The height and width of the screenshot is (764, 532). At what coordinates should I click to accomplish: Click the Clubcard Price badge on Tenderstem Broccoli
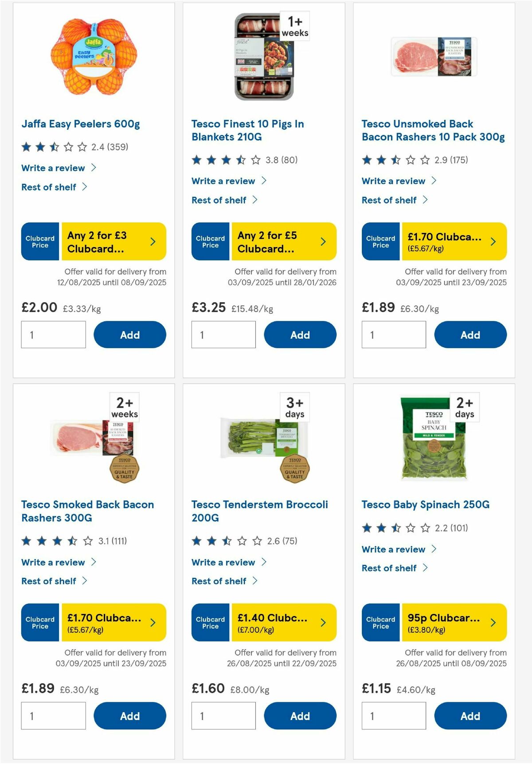210,622
